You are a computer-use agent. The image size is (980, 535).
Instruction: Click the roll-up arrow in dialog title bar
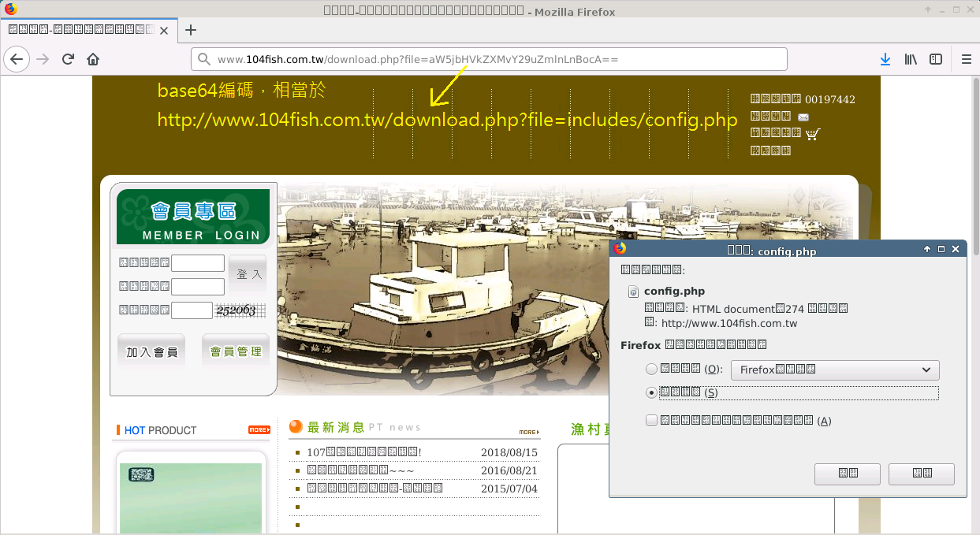(x=927, y=249)
